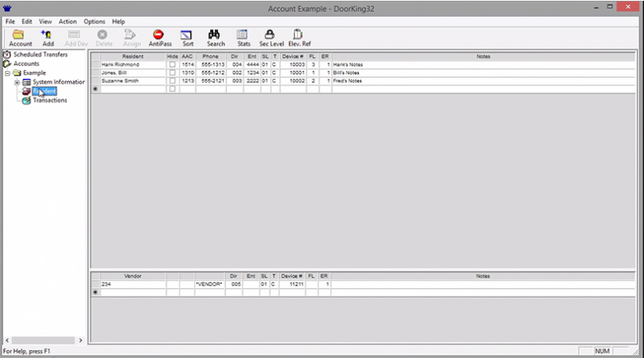The width and height of the screenshot is (644, 358).
Task: Open the Action menu
Action: [x=68, y=21]
